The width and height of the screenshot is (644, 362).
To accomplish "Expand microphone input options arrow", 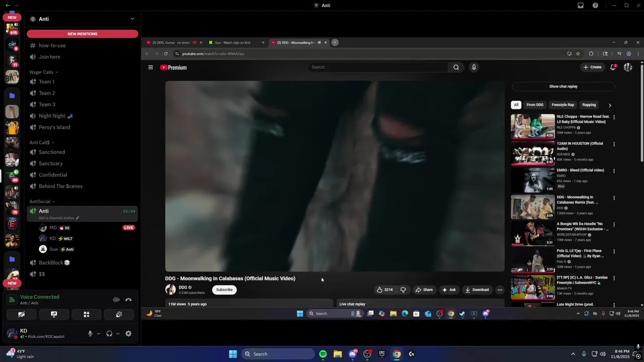I will coord(98,333).
